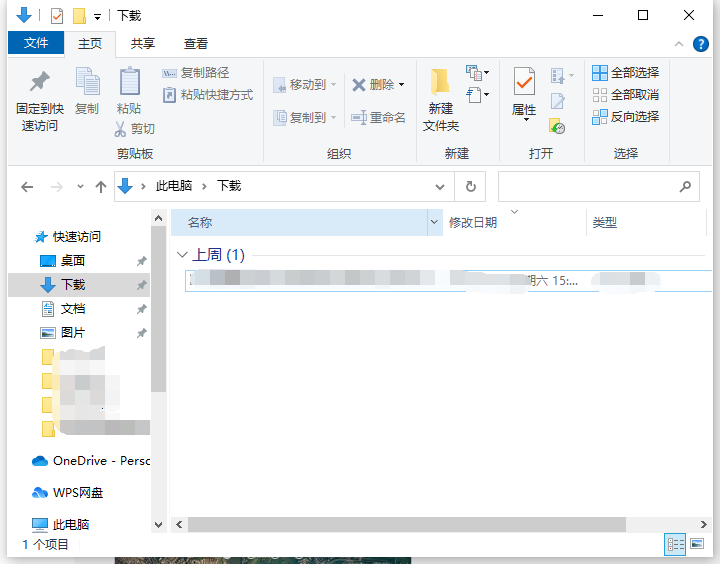Click in the search box
This screenshot has height=564, width=720.
pos(588,186)
